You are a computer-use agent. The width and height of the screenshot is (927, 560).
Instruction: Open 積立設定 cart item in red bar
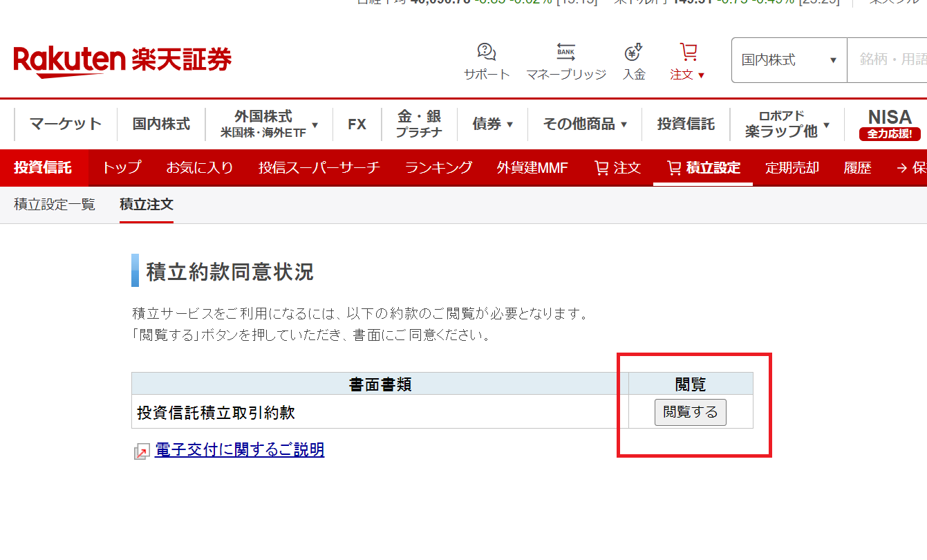click(703, 167)
